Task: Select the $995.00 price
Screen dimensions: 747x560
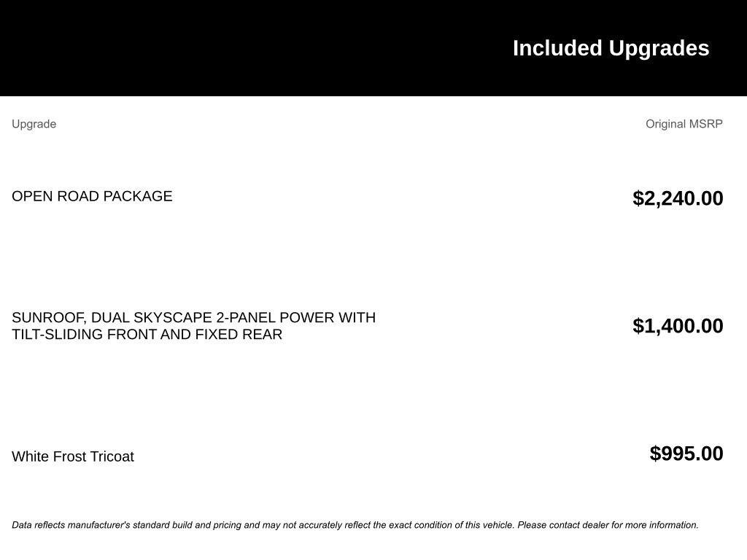Action: click(686, 454)
